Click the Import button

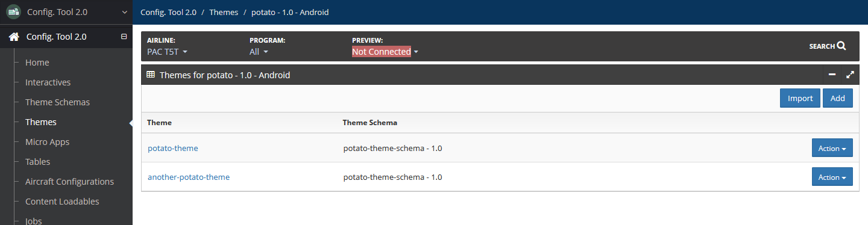(x=800, y=98)
